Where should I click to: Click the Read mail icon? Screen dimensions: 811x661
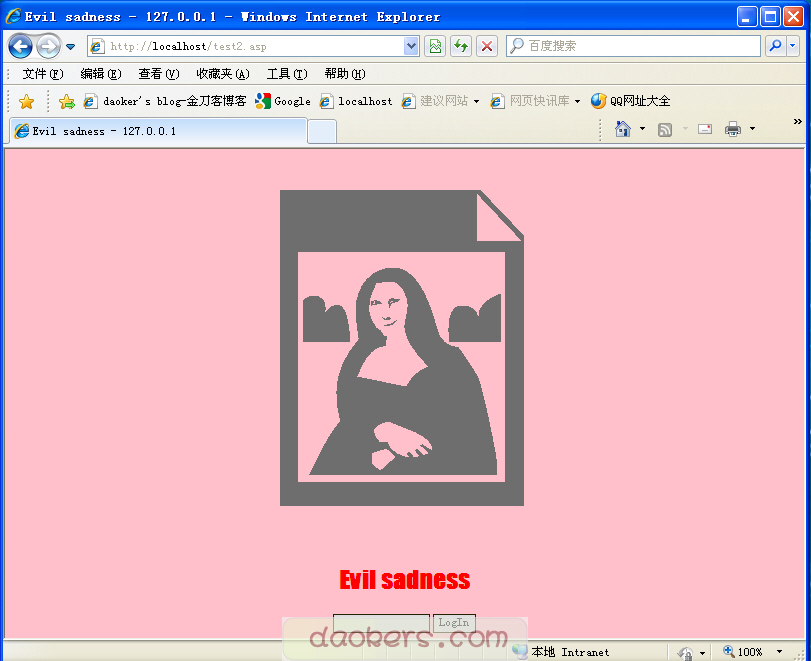[x=705, y=129]
